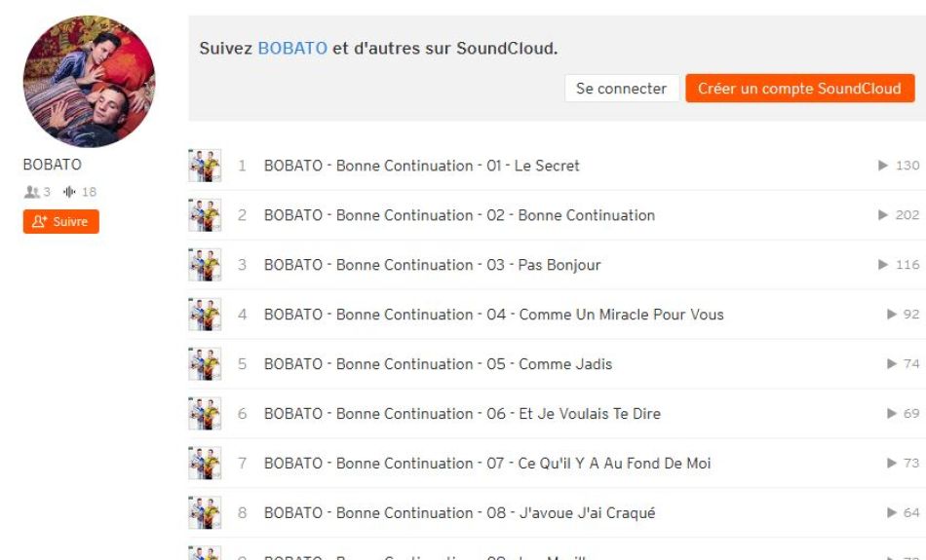Click the play count icon for track 2
The image size is (926, 560).
coord(883,215)
